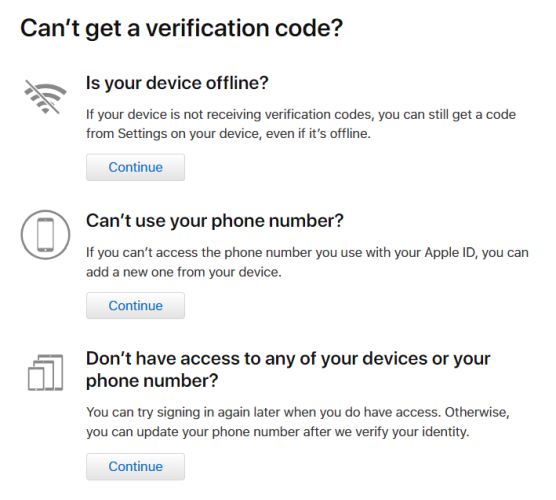
Task: Click the "Can't get a verification code?" title
Action: coord(182,28)
